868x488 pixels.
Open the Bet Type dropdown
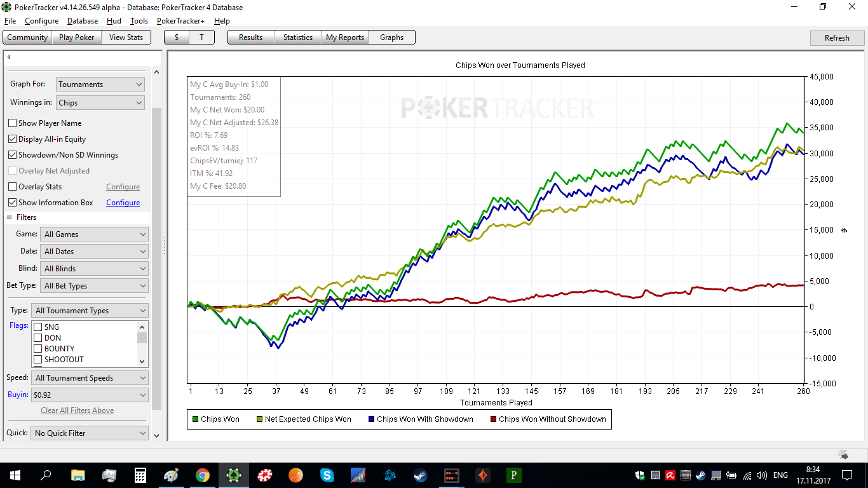pyautogui.click(x=94, y=286)
